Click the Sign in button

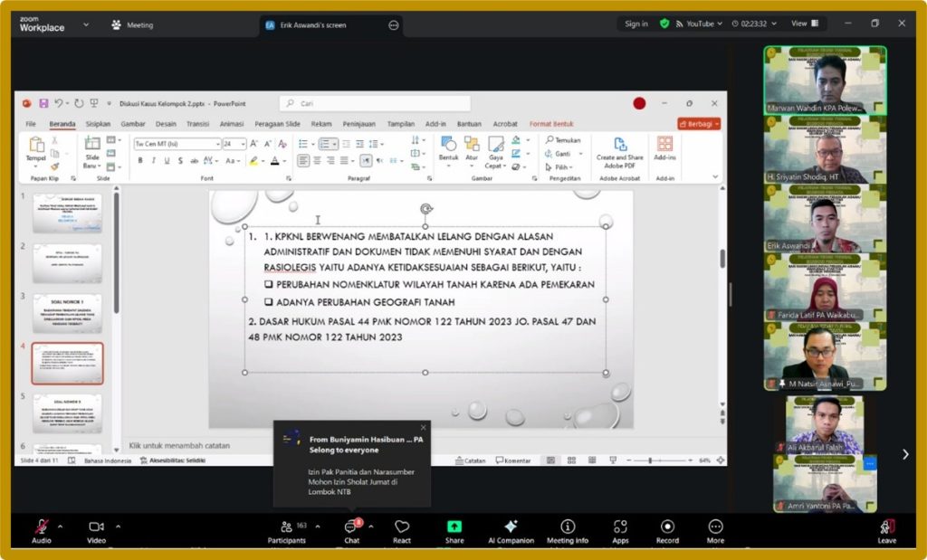tap(636, 24)
